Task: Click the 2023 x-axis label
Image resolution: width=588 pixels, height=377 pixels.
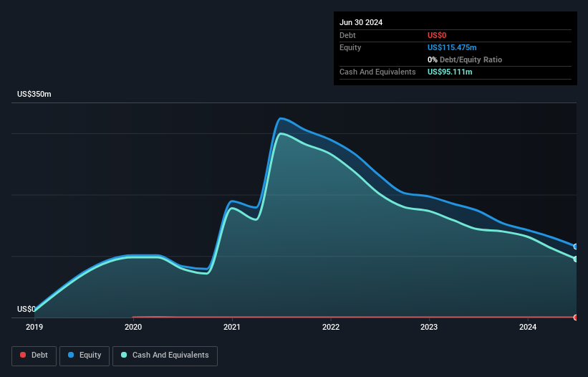Action: 429,327
